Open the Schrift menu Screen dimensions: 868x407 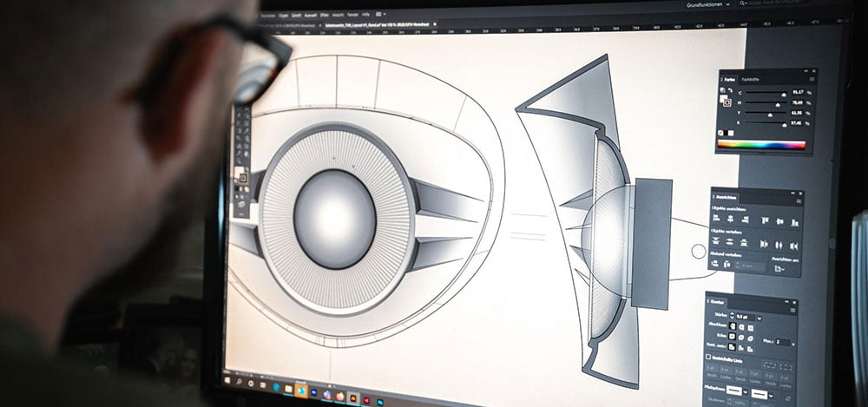click(296, 15)
